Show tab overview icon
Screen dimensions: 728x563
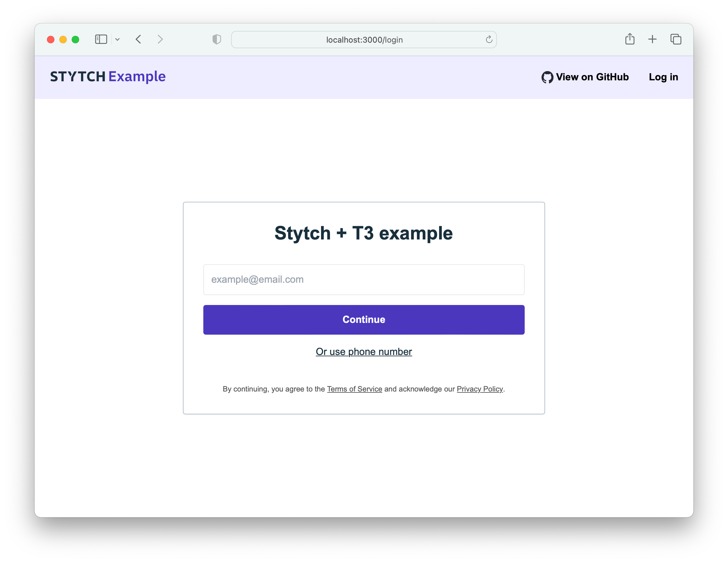click(676, 39)
